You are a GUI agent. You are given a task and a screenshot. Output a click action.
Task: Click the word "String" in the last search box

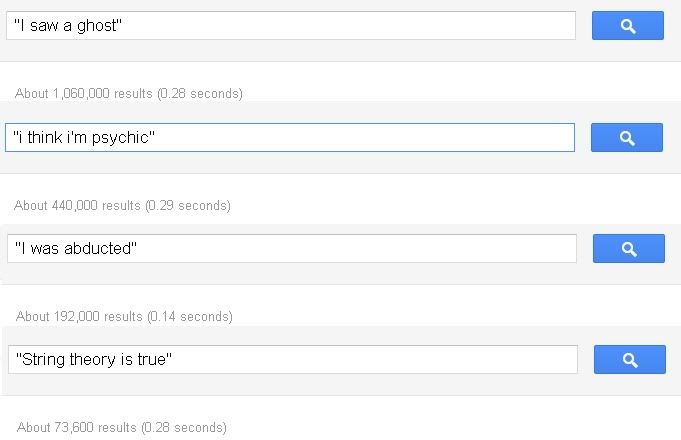43,360
